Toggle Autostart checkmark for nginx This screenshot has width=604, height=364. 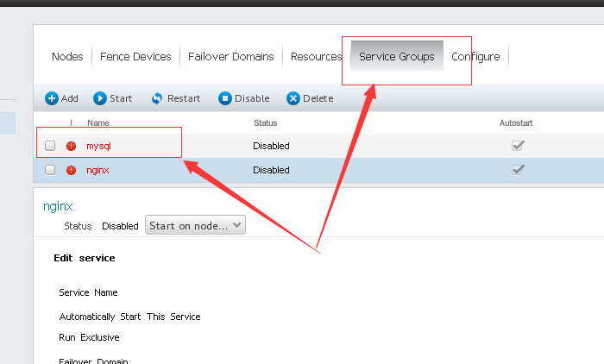pyautogui.click(x=518, y=170)
